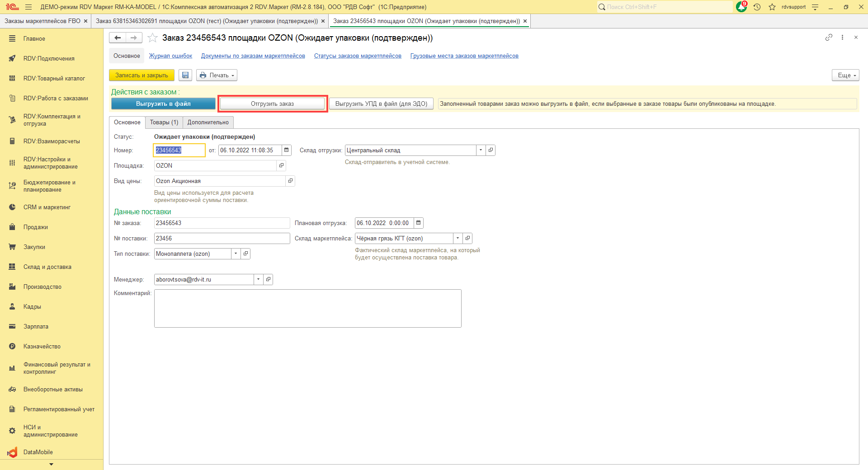
Task: Open RDV:Товарный каталог in sidebar
Action: pyautogui.click(x=54, y=78)
